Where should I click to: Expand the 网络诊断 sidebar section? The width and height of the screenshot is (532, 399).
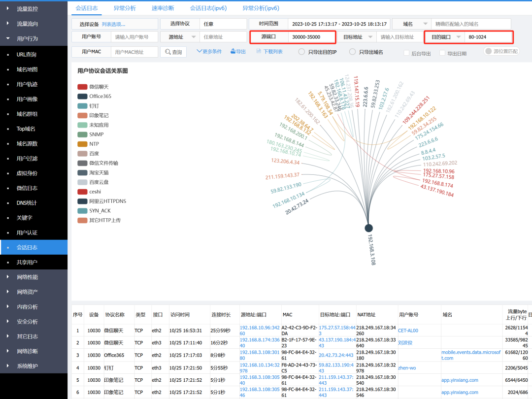click(x=33, y=351)
